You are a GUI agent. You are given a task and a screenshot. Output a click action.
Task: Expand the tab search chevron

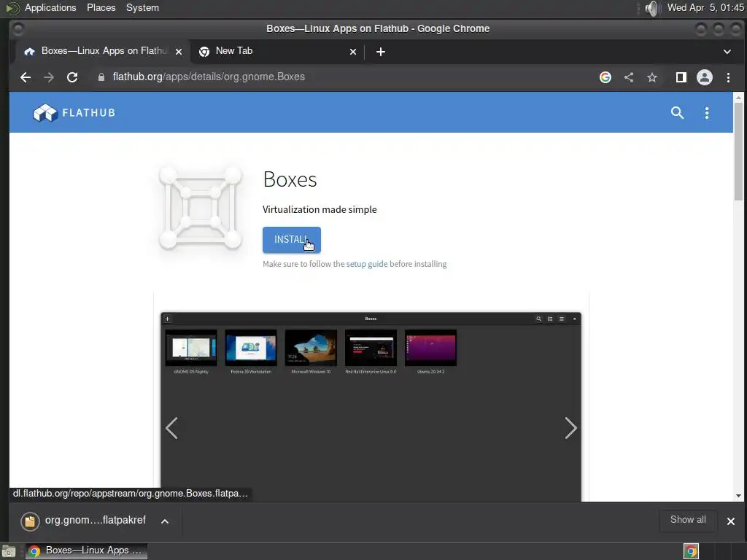pyautogui.click(x=727, y=52)
